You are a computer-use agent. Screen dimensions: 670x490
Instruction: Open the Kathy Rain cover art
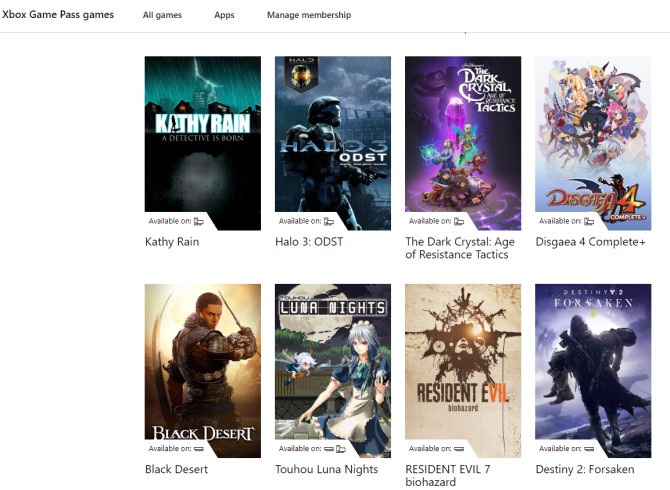click(203, 143)
